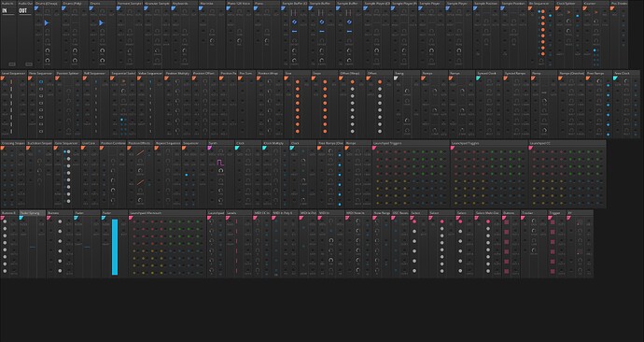This screenshot has height=342, width=644.
Task: Open the small selector box at the bottom of Audio In
Action: [x=12, y=64]
